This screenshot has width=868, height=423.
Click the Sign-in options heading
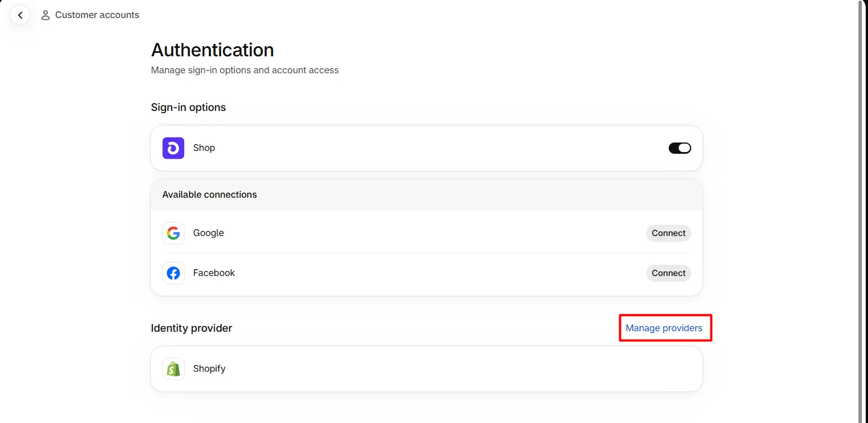pyautogui.click(x=188, y=108)
